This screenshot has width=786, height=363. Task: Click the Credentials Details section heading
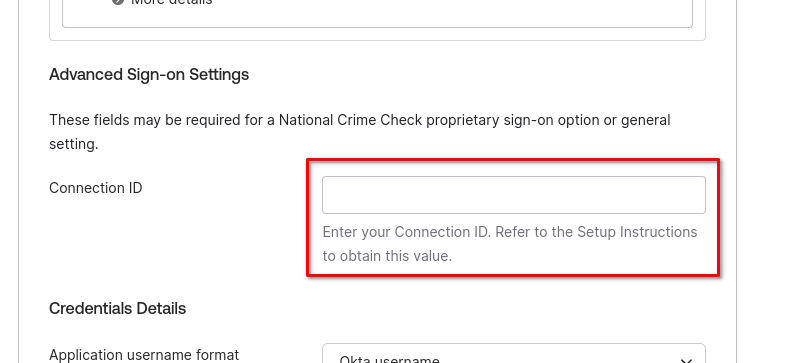coord(117,308)
